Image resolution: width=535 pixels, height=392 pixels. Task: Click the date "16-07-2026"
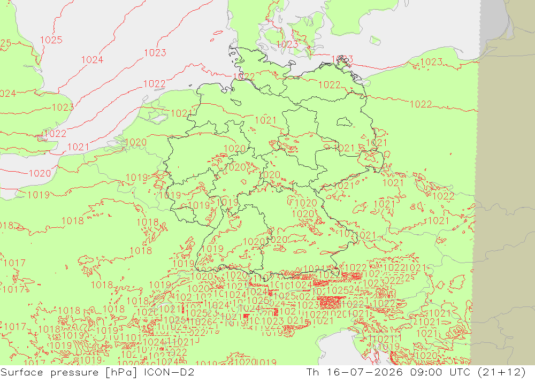(x=365, y=372)
